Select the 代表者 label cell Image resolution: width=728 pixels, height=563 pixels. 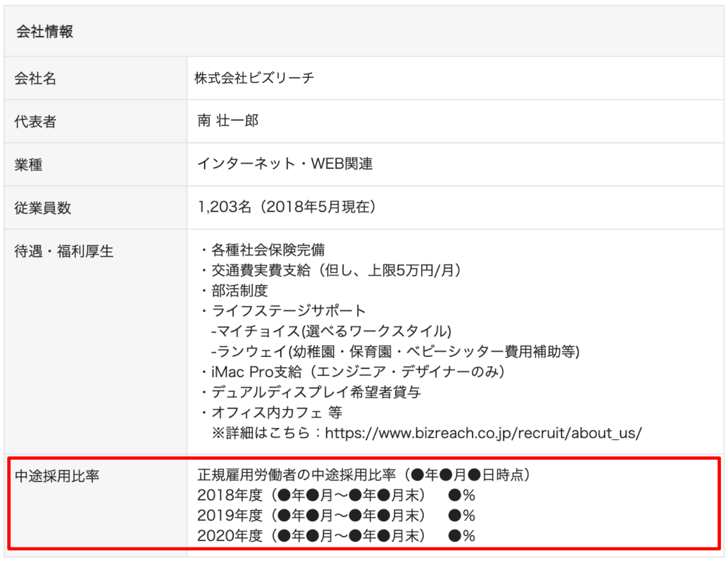[x=96, y=122]
